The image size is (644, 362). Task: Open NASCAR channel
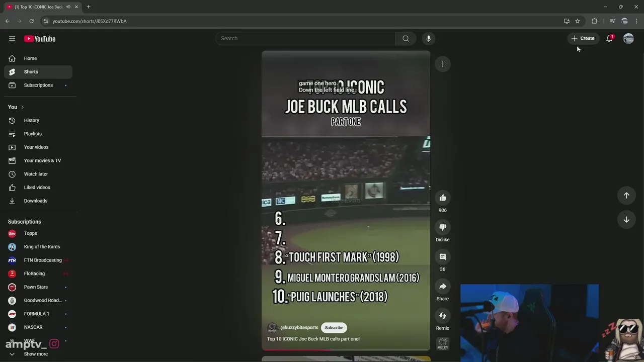click(38, 327)
